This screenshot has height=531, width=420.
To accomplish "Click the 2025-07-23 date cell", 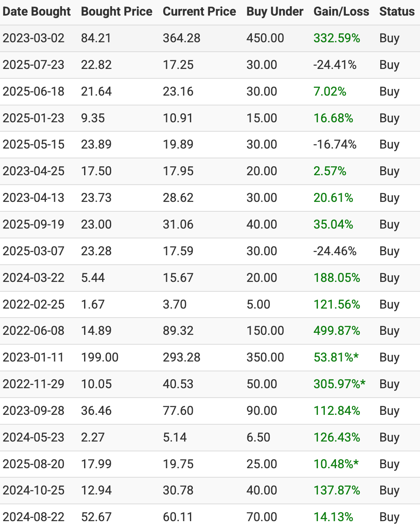I will coord(34,65).
